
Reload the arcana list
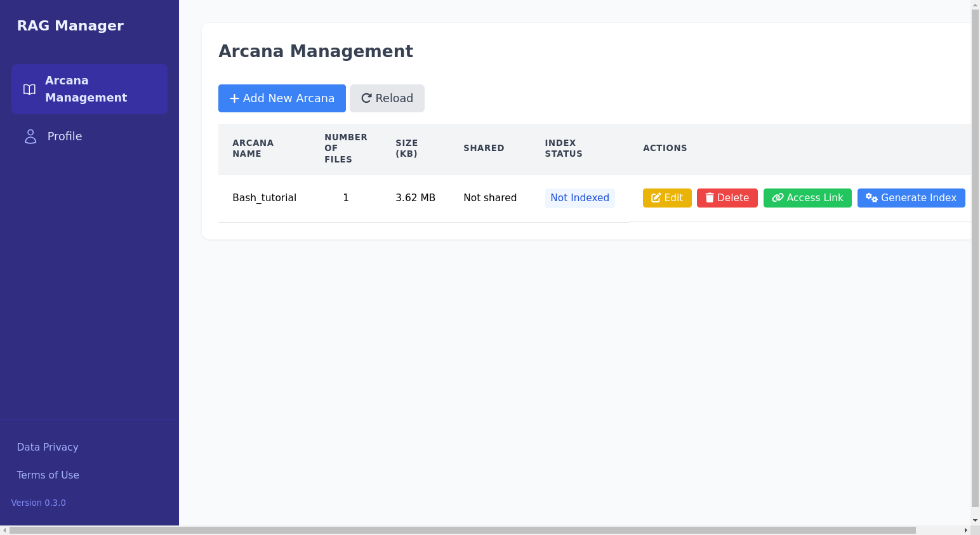(387, 98)
